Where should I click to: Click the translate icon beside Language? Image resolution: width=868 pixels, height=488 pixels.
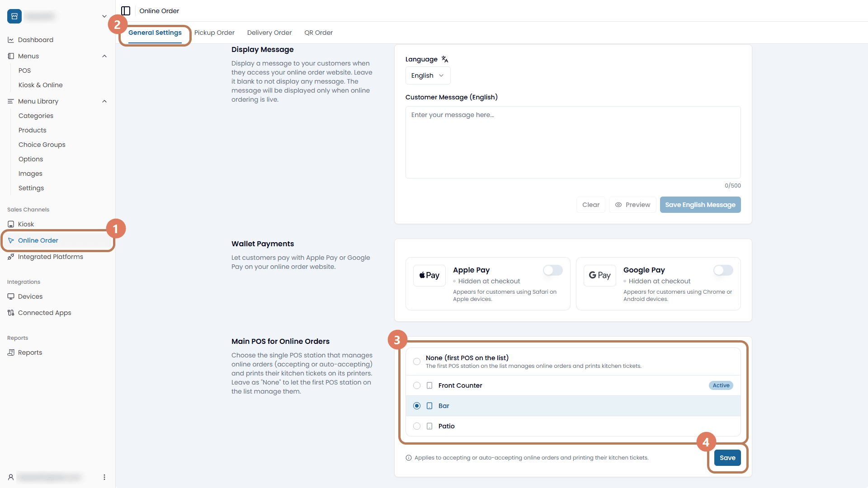[x=445, y=59]
